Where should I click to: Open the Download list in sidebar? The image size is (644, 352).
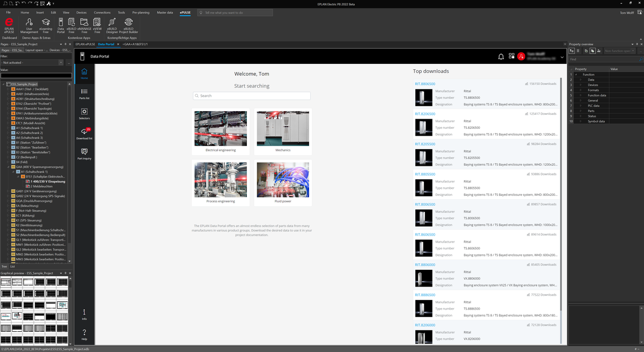point(84,133)
